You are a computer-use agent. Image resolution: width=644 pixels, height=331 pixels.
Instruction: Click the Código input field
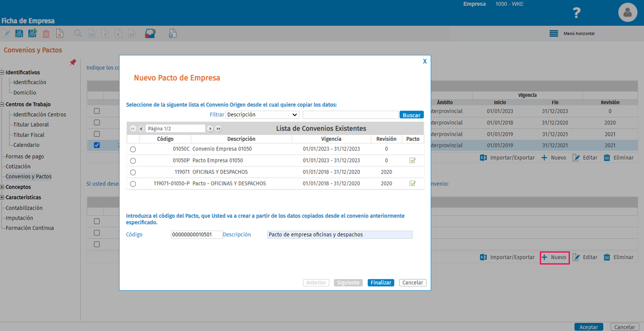[196, 235]
